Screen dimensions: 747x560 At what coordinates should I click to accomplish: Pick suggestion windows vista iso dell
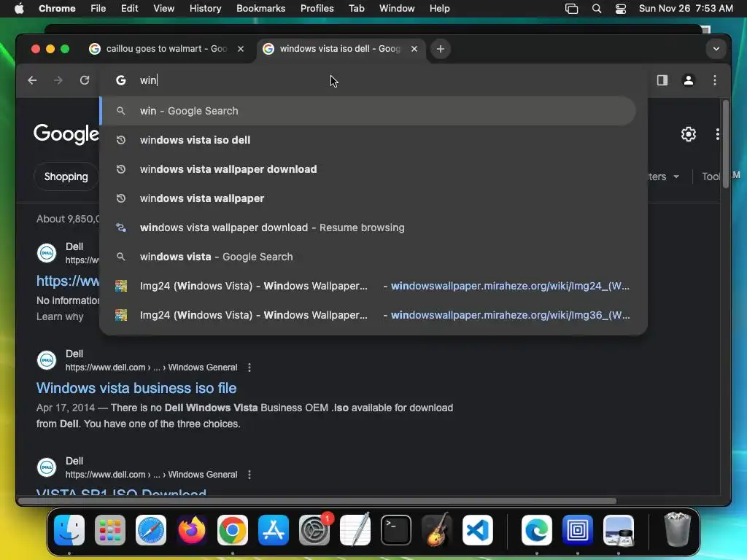[368, 140]
